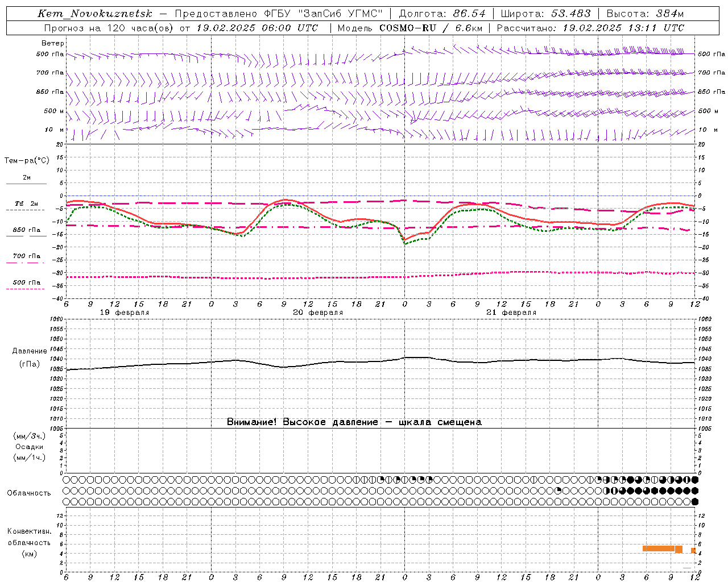The image size is (728, 582).
Task: Click the 10 м wind level label on the left
Action: pyautogui.click(x=55, y=130)
